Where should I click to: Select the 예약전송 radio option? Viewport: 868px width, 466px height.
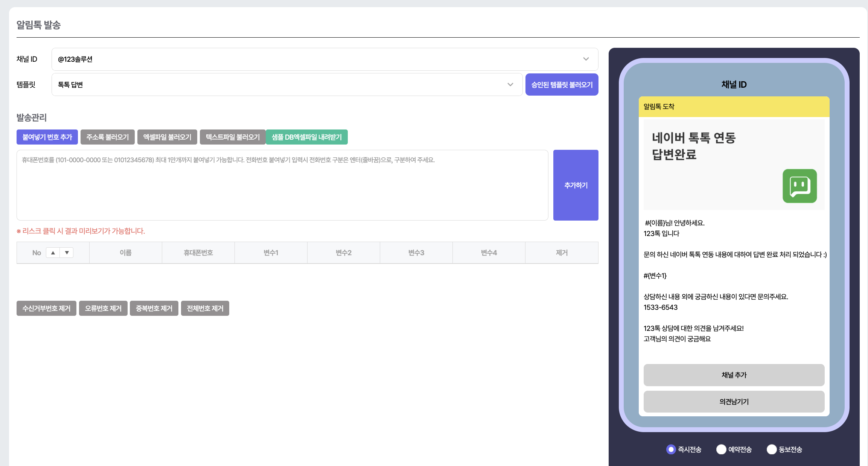[x=721, y=449]
